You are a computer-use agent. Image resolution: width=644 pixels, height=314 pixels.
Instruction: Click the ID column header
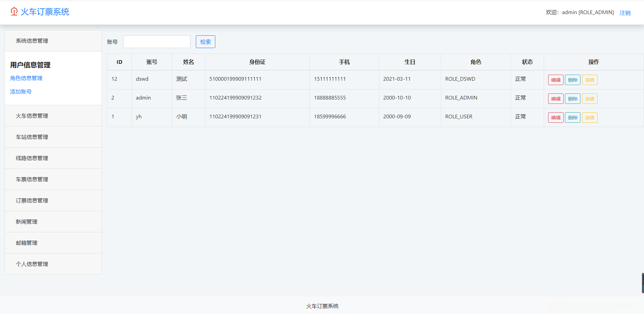[119, 62]
